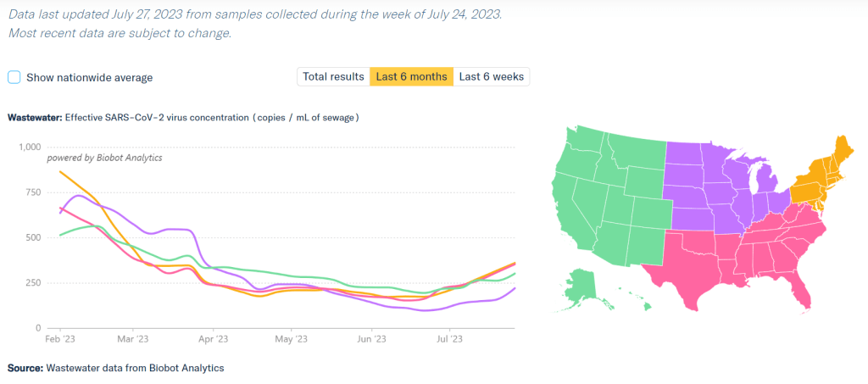Viewport: 868px width, 384px height.
Task: Enable the Show nationwide average checkbox
Action: pyautogui.click(x=14, y=77)
